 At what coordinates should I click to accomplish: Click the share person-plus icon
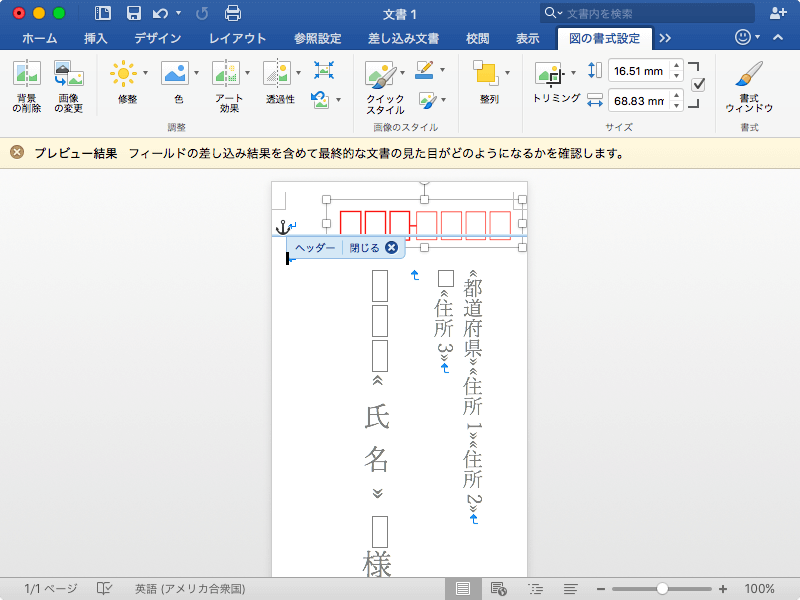click(x=778, y=13)
